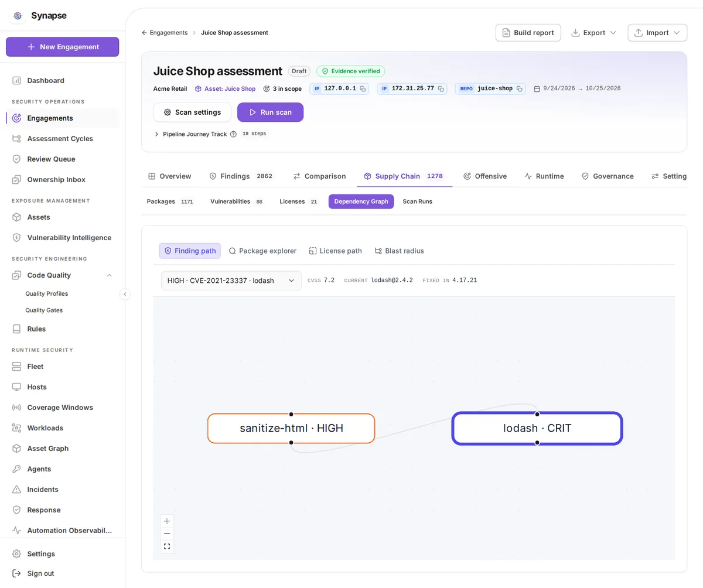Switch to the Findings tab

coord(241,176)
